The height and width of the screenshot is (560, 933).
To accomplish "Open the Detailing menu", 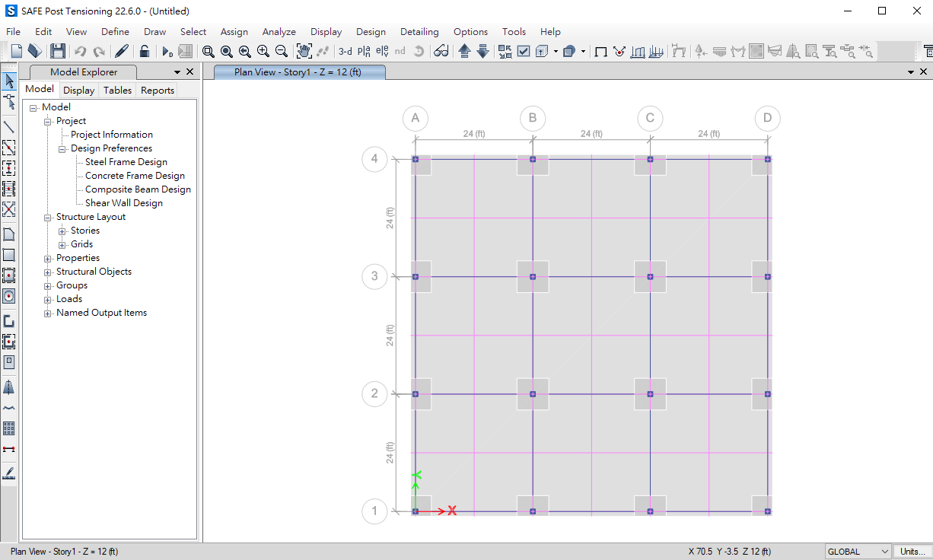I will click(419, 32).
